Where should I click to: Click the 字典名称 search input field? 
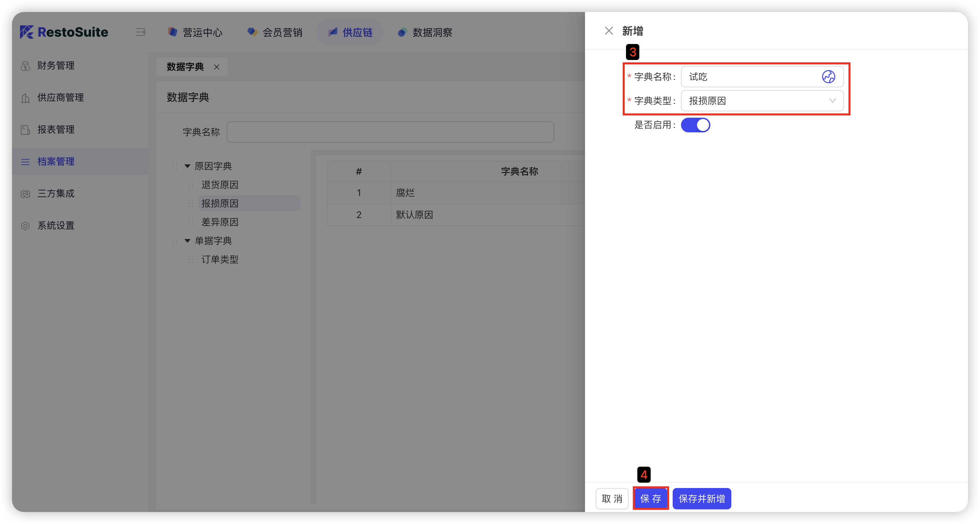pyautogui.click(x=390, y=132)
